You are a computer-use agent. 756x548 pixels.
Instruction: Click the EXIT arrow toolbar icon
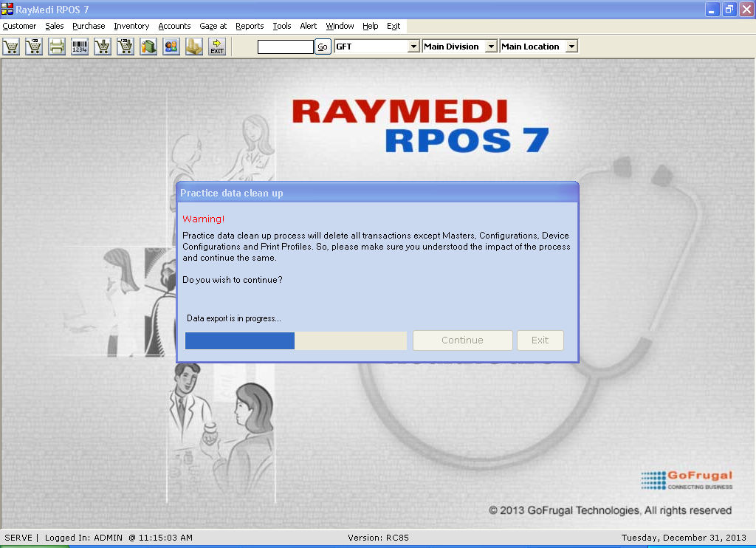[x=217, y=47]
